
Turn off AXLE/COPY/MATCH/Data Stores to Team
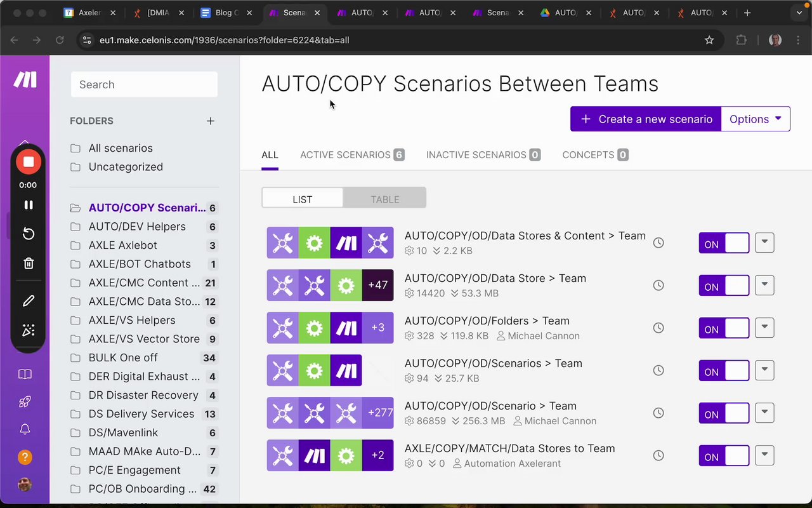point(724,455)
